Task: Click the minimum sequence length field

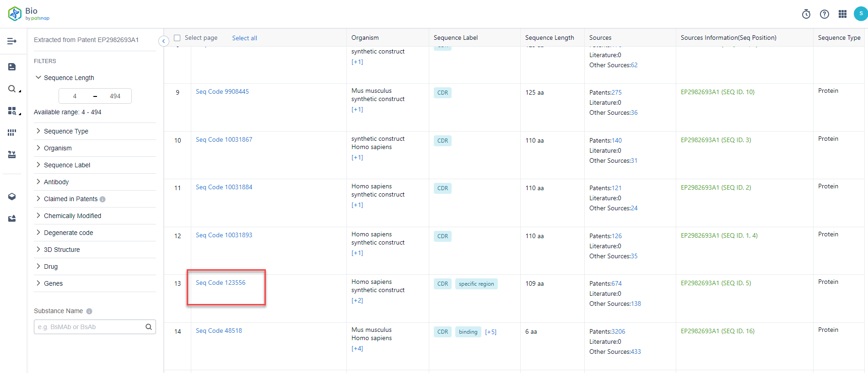Action: coord(75,96)
